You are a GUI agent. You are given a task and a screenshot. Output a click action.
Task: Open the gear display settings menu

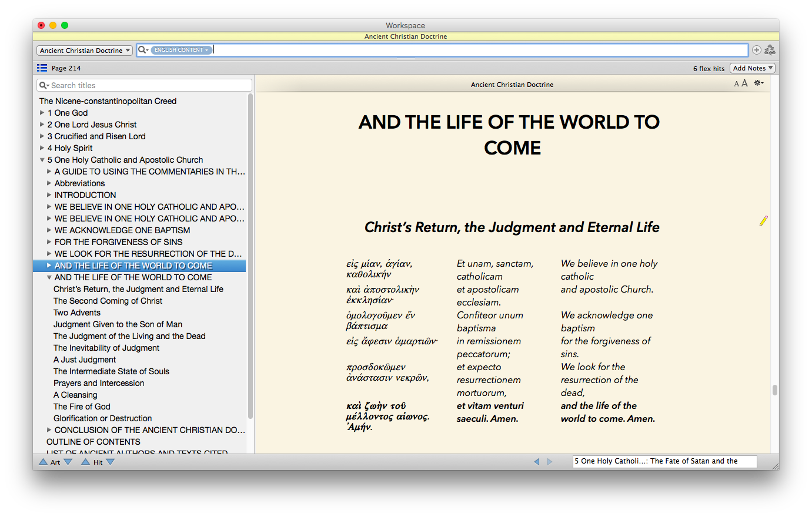(x=759, y=83)
